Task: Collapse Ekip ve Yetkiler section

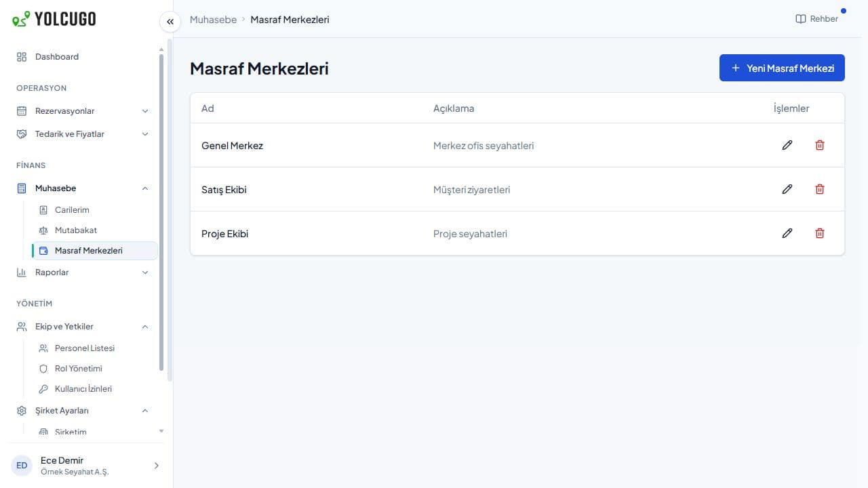Action: 83,327
